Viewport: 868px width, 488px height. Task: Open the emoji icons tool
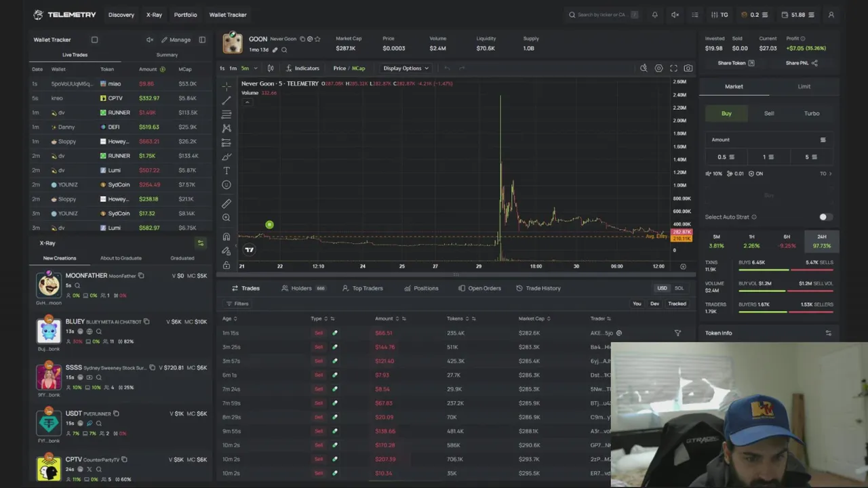click(x=226, y=184)
